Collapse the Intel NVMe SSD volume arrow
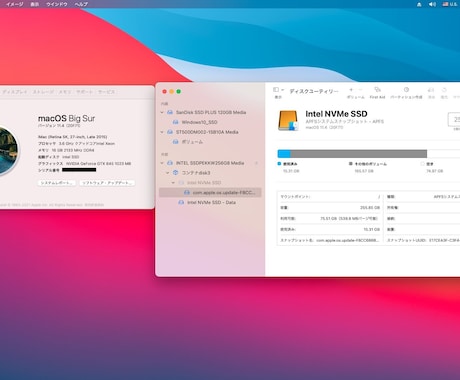 [x=173, y=183]
